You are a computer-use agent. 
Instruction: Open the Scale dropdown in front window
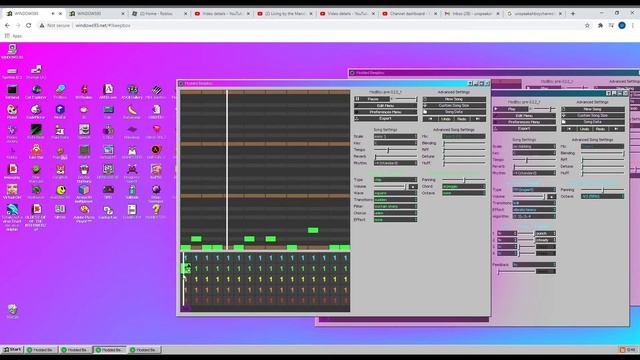point(395,136)
